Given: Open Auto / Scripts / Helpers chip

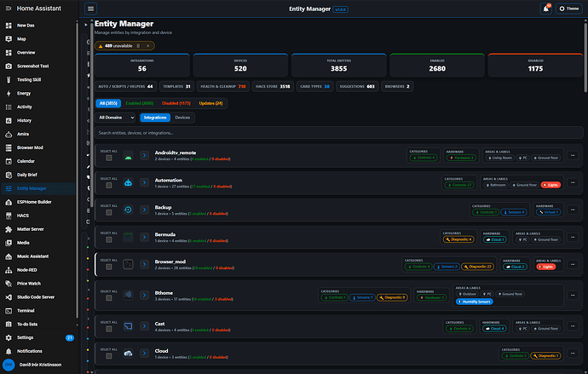Looking at the screenshot, I should pos(125,87).
